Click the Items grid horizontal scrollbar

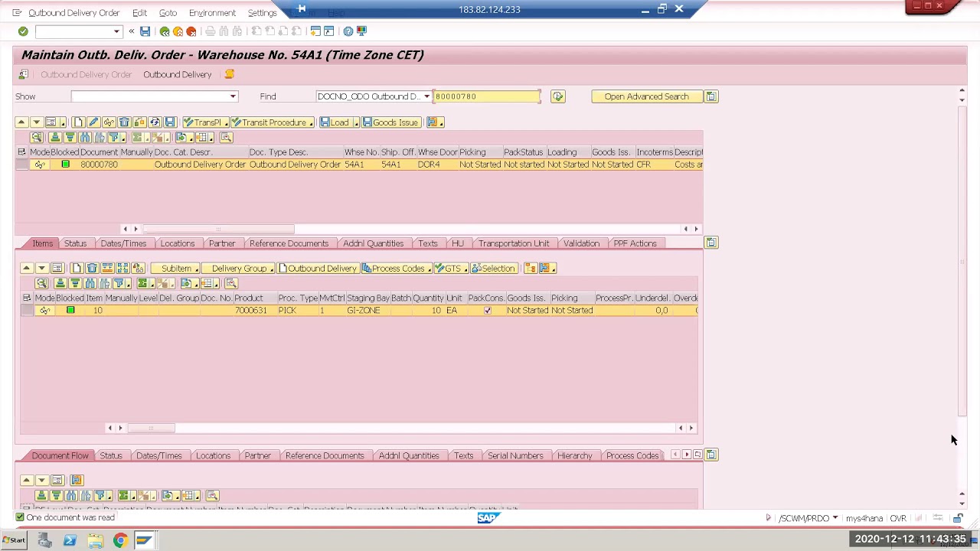pyautogui.click(x=151, y=429)
